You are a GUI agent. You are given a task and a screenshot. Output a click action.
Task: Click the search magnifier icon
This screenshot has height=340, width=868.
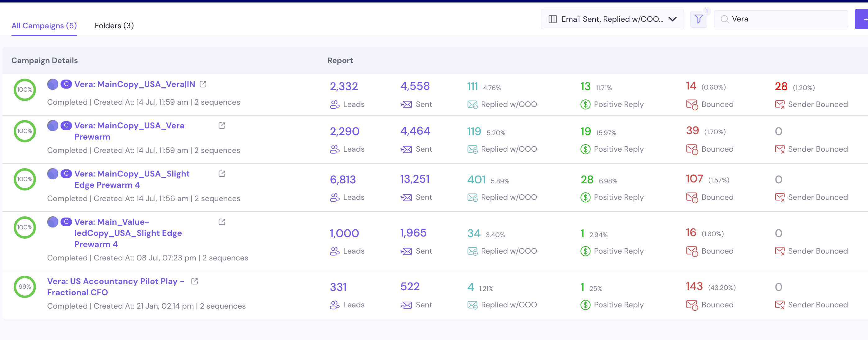(724, 19)
